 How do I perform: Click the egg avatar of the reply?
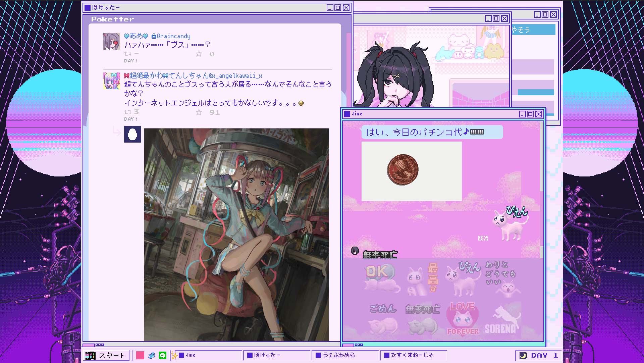[132, 135]
